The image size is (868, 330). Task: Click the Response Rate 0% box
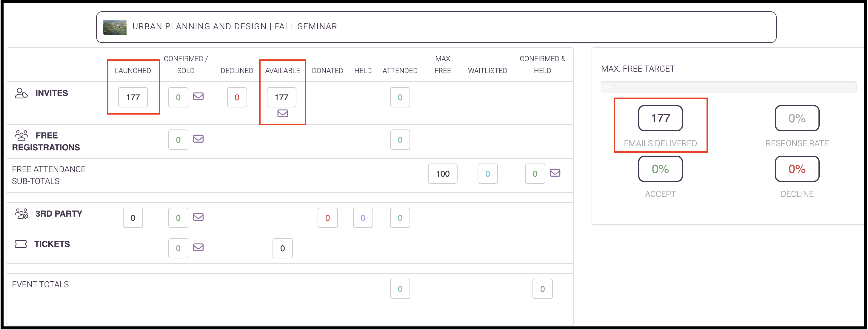click(797, 118)
